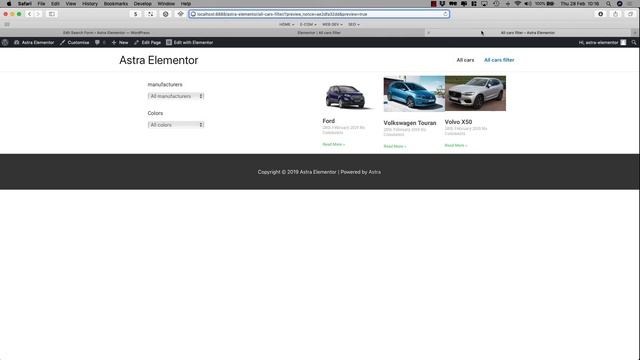
Task: Click Read More under Ford
Action: [x=333, y=144]
